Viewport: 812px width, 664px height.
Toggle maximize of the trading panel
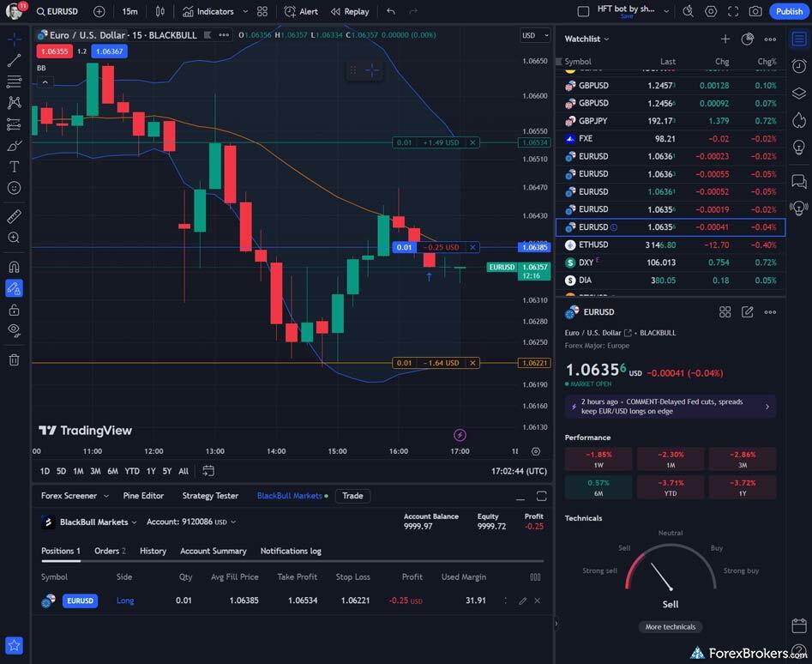[541, 496]
